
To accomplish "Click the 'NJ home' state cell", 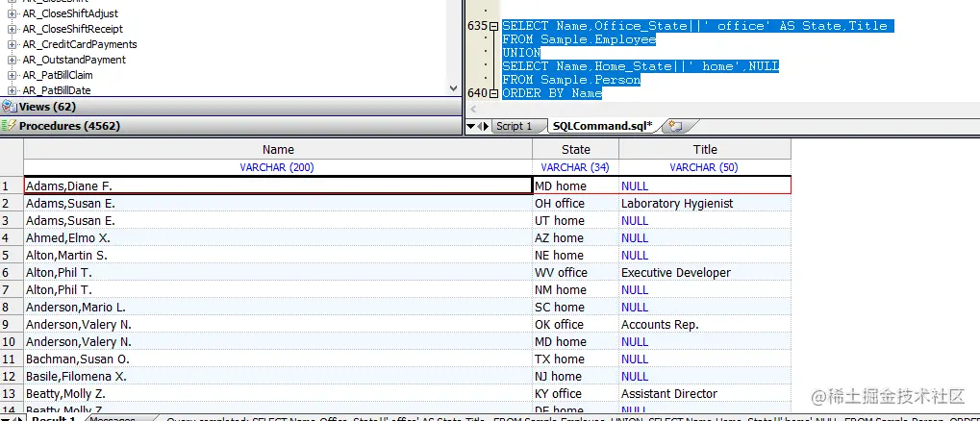I will (576, 376).
